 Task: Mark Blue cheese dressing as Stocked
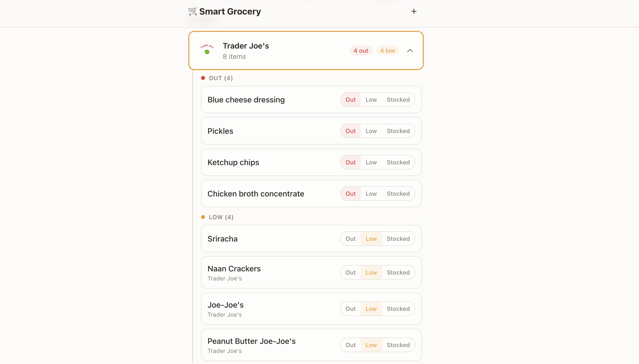[398, 100]
